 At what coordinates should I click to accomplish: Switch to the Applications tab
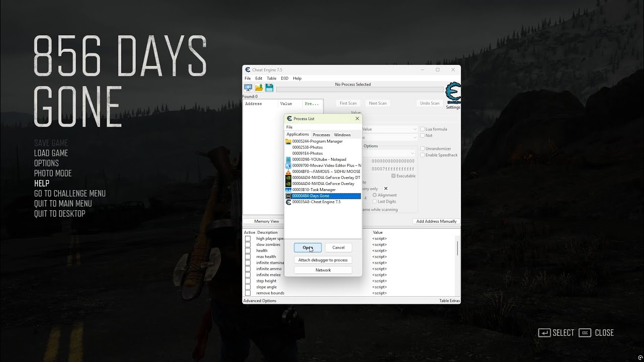[298, 134]
